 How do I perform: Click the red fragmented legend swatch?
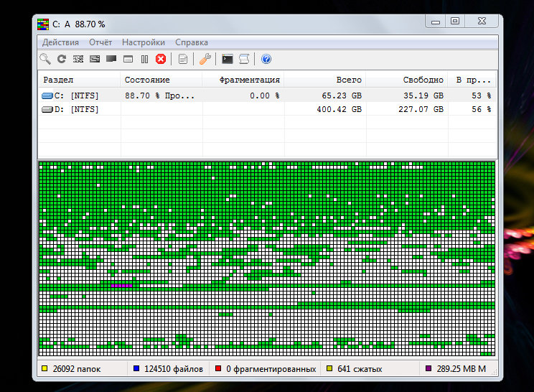click(218, 368)
